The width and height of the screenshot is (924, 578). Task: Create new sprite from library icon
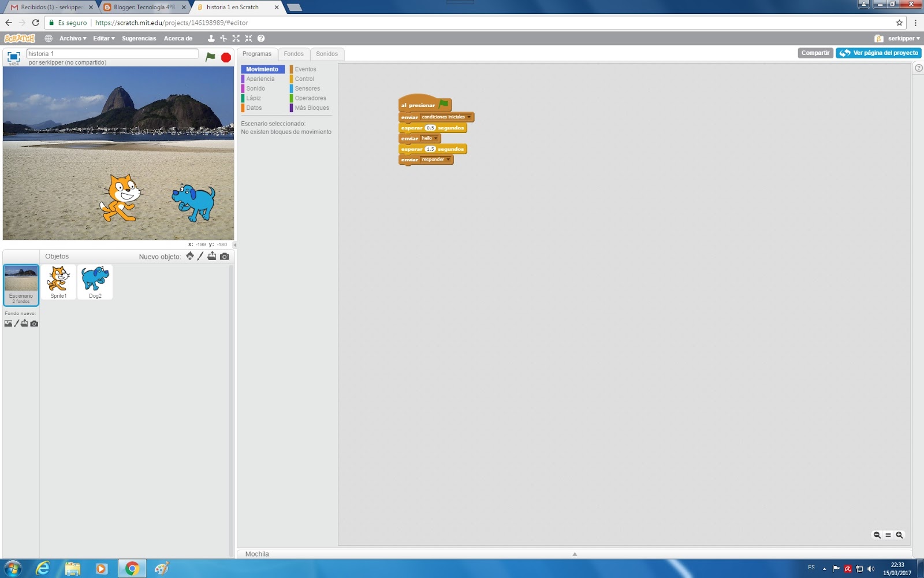click(x=190, y=256)
